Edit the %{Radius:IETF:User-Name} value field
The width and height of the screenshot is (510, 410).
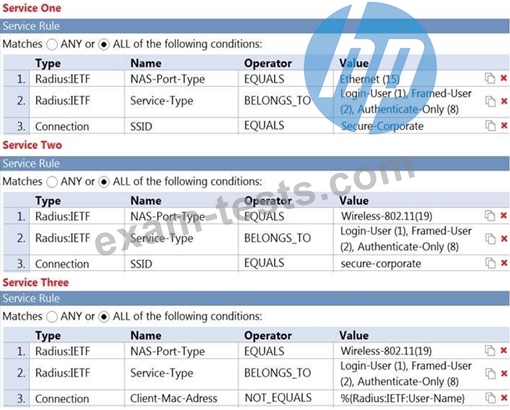pyautogui.click(x=402, y=398)
